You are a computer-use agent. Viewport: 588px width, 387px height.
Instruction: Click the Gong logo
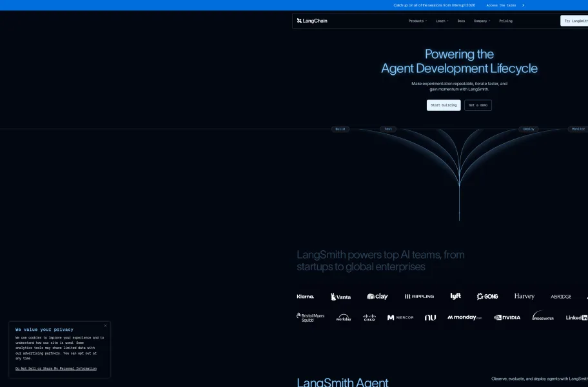coord(487,297)
